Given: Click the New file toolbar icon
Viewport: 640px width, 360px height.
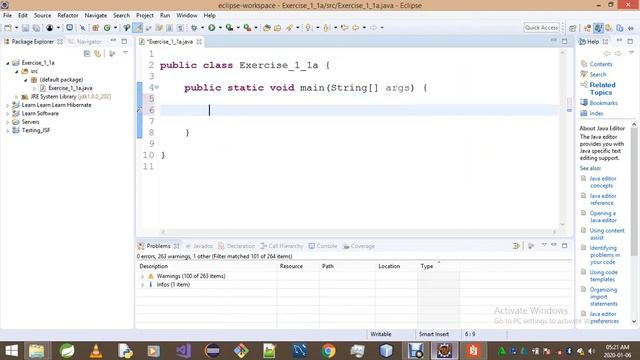Looking at the screenshot, I should 8,28.
